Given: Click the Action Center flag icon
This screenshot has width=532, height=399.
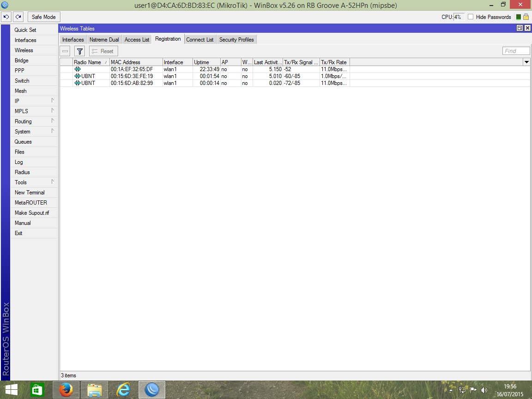Looking at the screenshot, I should [473, 390].
